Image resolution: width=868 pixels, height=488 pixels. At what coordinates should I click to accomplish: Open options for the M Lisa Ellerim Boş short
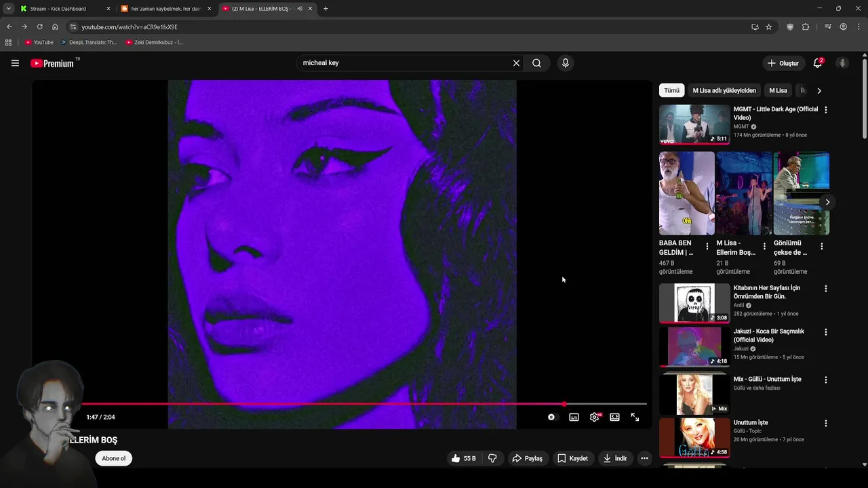point(764,247)
